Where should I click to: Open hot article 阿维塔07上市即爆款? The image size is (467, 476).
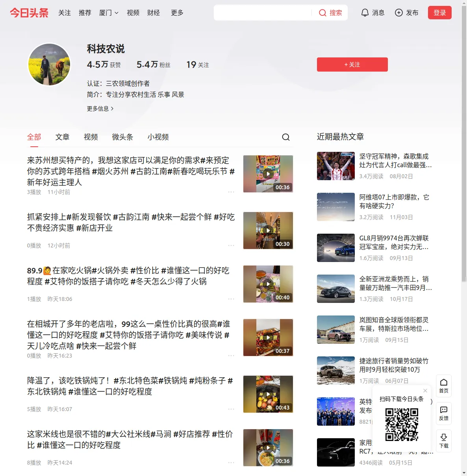coord(395,201)
